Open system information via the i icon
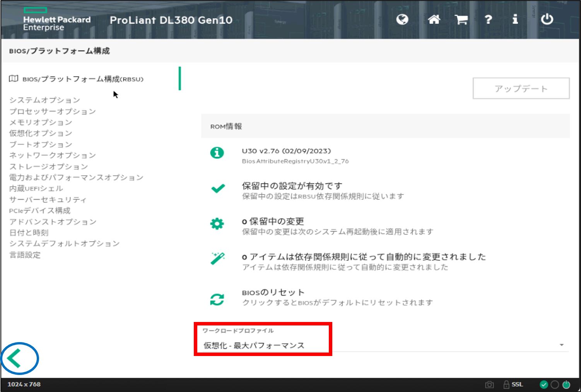The image size is (581, 392). [515, 19]
